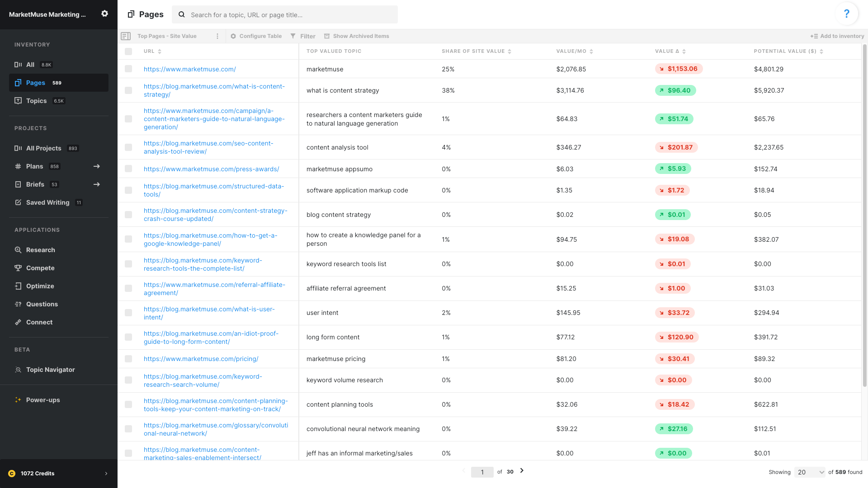The height and width of the screenshot is (488, 868).
Task: Check the row for what is content strategy
Action: point(128,90)
